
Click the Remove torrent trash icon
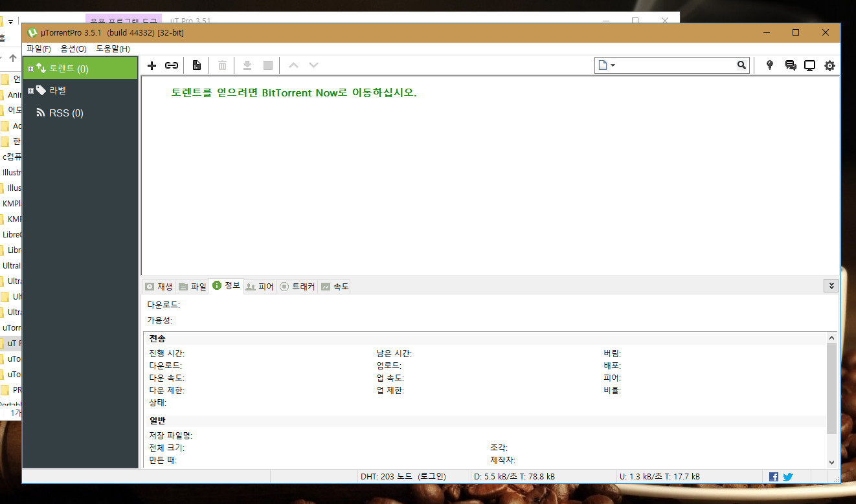coord(222,65)
